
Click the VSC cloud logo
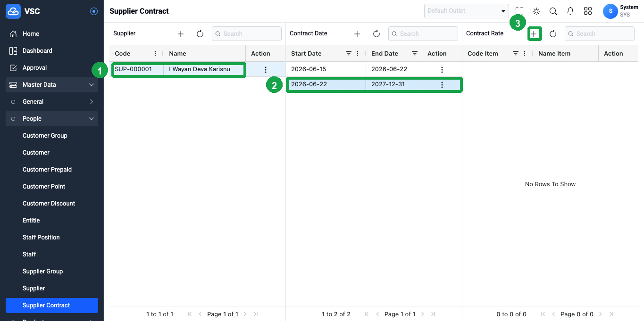click(x=13, y=11)
